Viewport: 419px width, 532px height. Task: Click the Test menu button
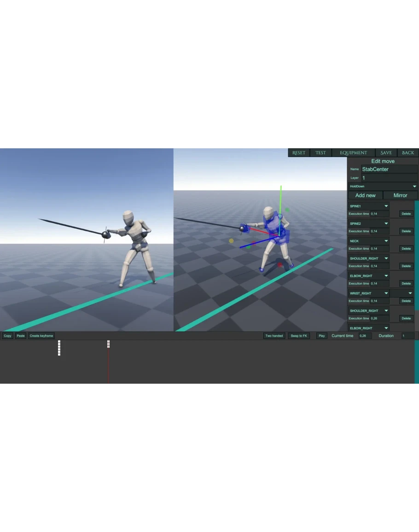pyautogui.click(x=320, y=153)
